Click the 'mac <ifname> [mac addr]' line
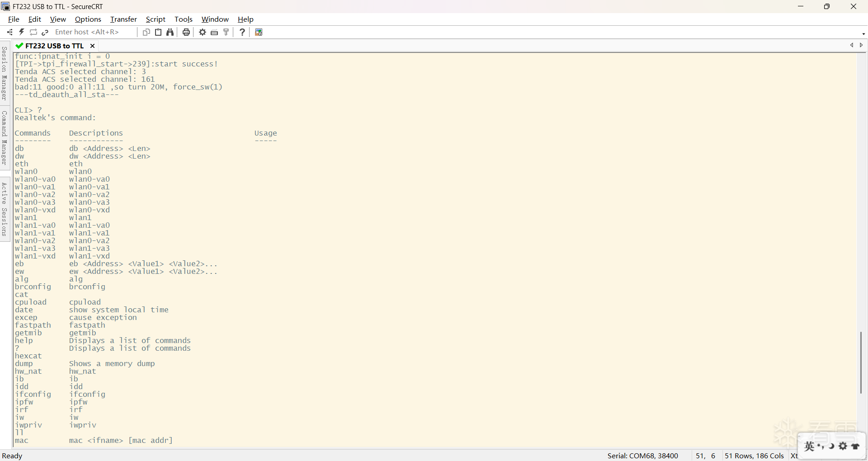This screenshot has width=868, height=461. tap(94, 440)
